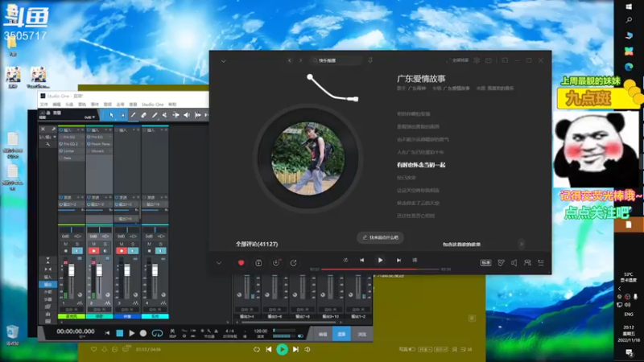This screenshot has height=362, width=644.
Task: Click the sound effects icon in music player
Action: (x=501, y=263)
